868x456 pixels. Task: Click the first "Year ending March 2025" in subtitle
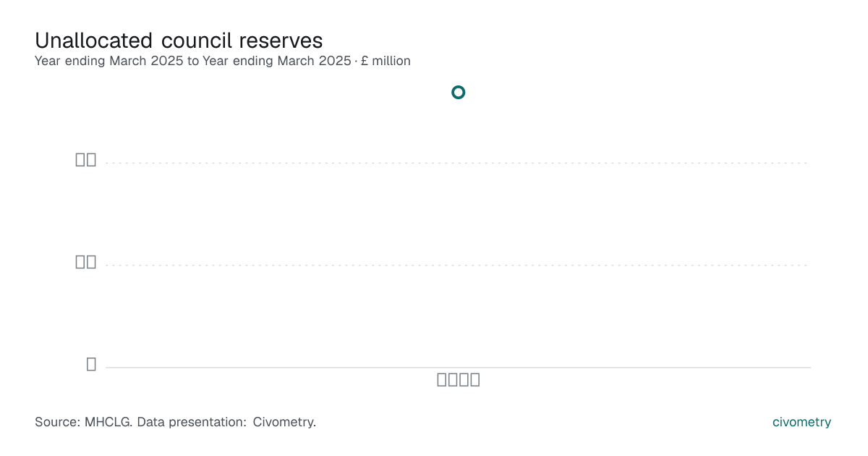coord(109,61)
